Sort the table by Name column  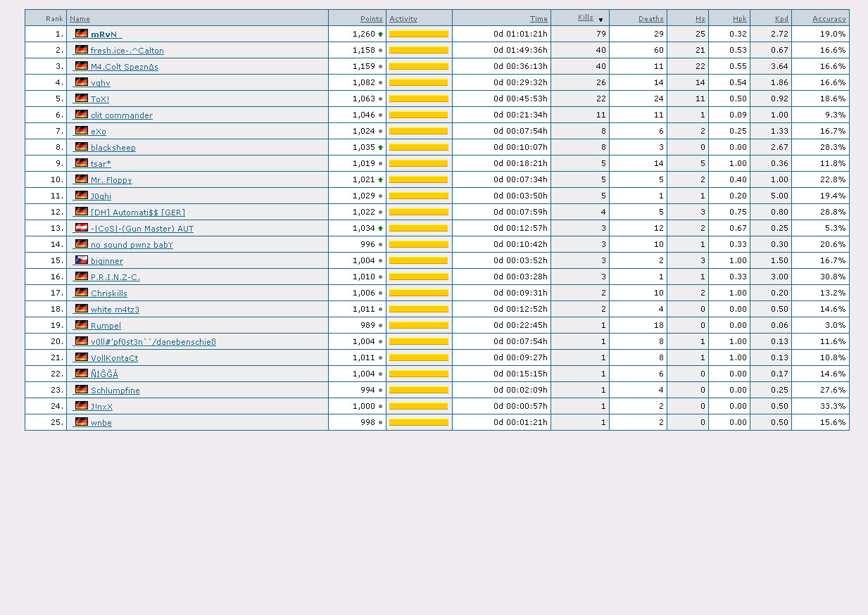pos(80,19)
